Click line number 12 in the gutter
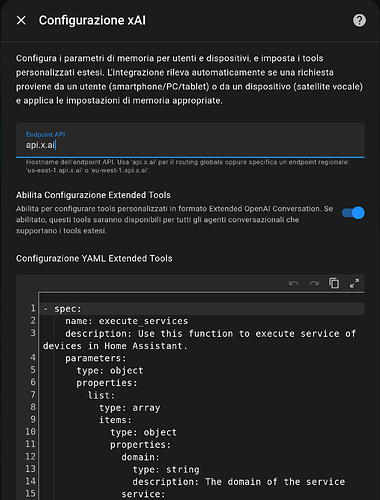This screenshot has width=380, height=500. [x=30, y=456]
